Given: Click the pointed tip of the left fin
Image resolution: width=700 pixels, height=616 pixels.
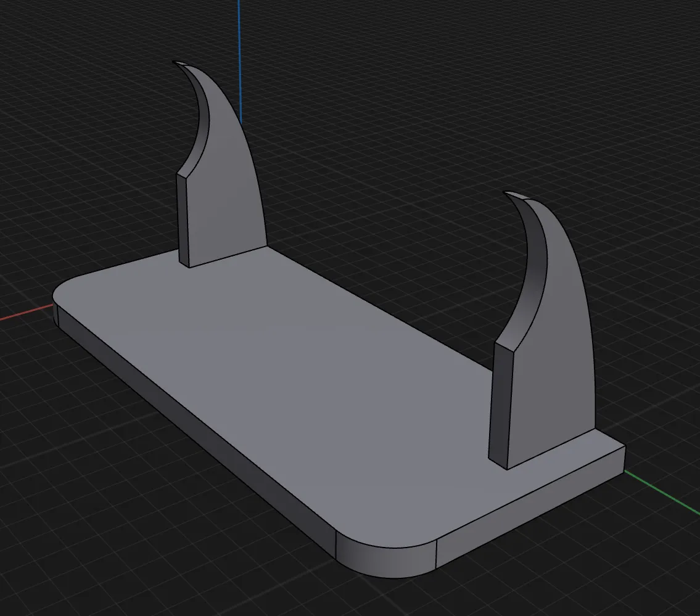Looking at the screenshot, I should tap(176, 63).
